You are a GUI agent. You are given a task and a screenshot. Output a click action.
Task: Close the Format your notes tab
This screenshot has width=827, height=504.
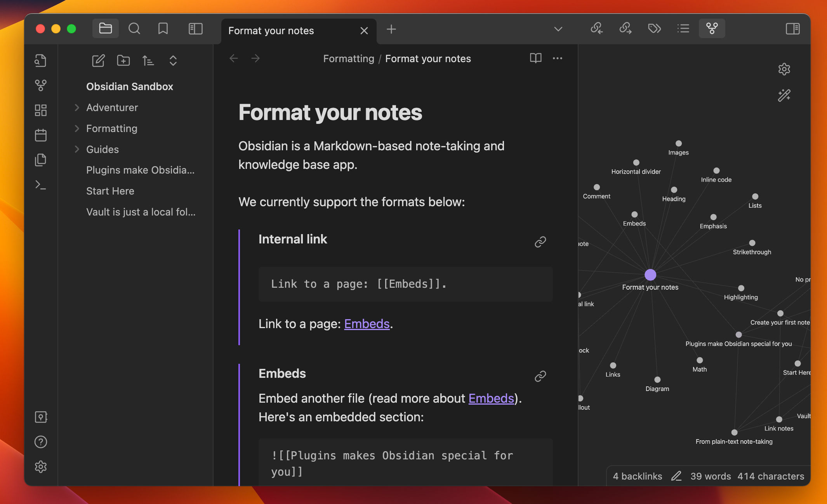pos(364,31)
